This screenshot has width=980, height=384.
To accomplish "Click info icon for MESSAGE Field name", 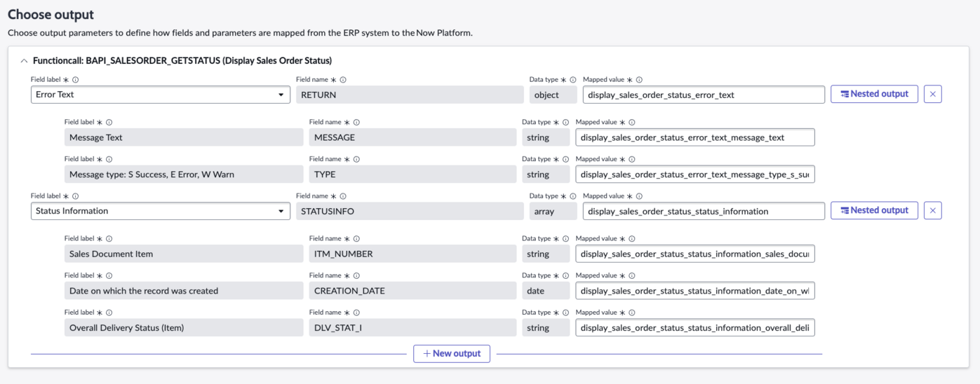I will 356,123.
